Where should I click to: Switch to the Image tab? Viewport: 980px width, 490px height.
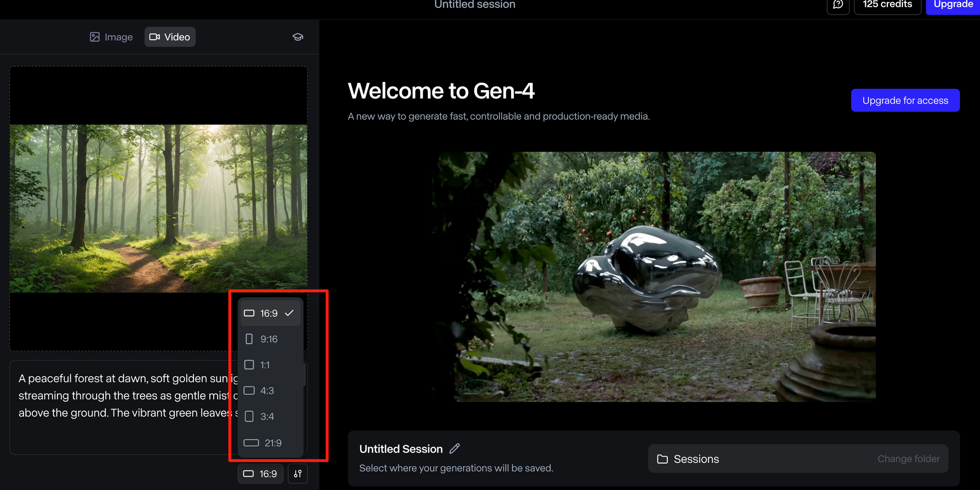click(x=111, y=37)
